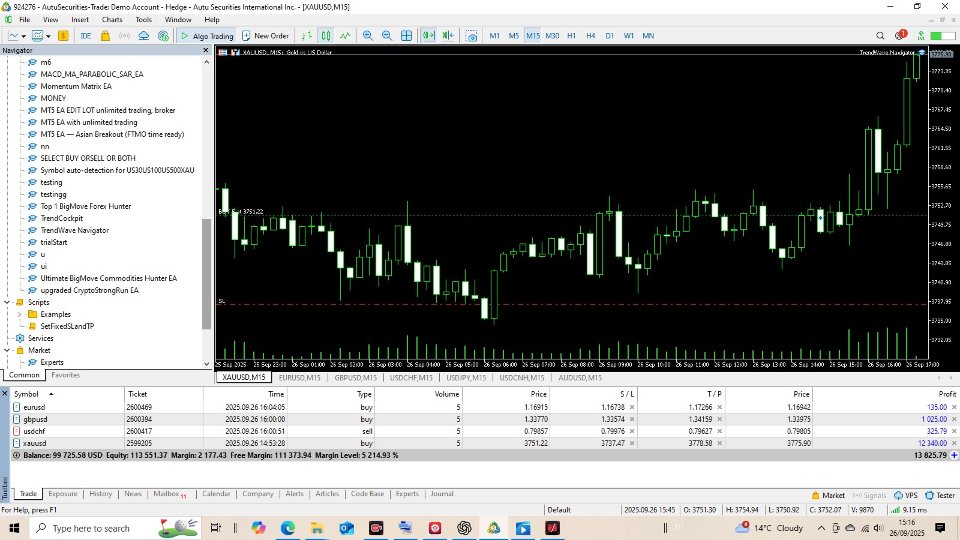
Task: Remove the take profit on the xauusd position
Action: (719, 443)
